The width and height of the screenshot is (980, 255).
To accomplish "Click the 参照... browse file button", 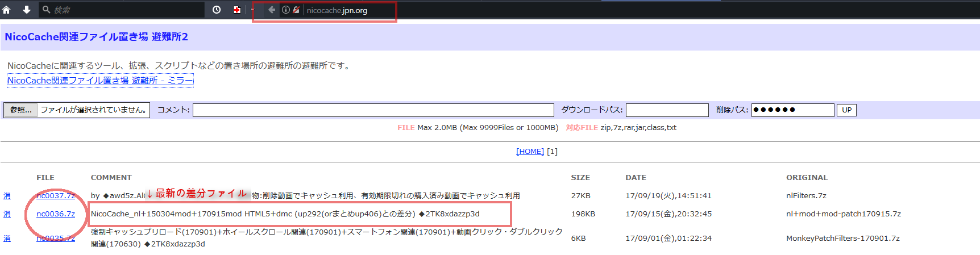I will tap(21, 110).
